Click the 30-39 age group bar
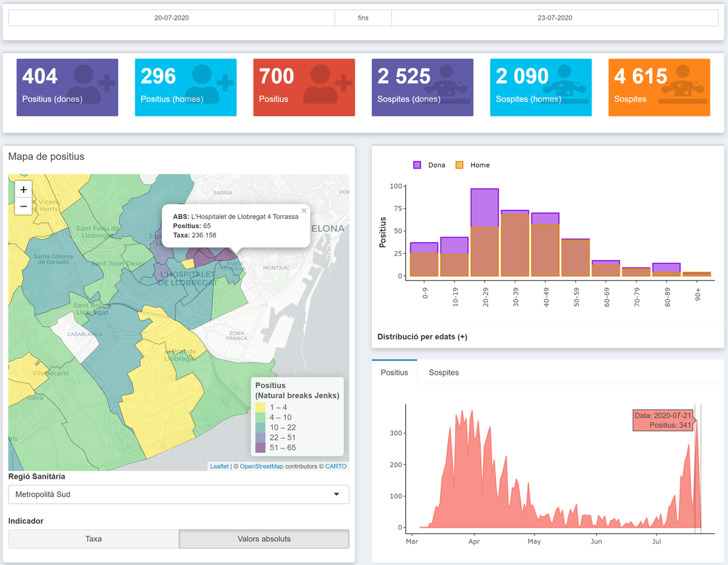 [x=515, y=243]
